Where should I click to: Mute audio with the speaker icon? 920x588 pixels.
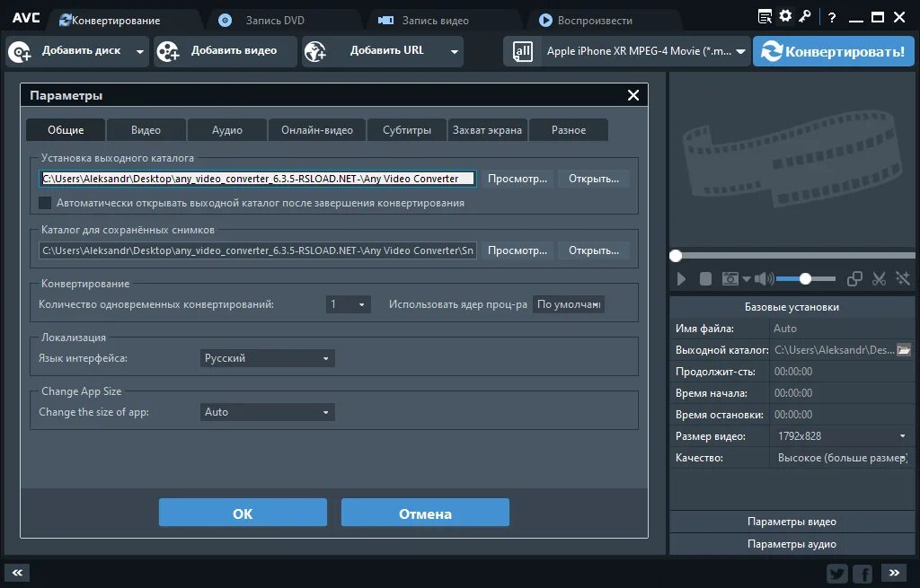point(764,279)
